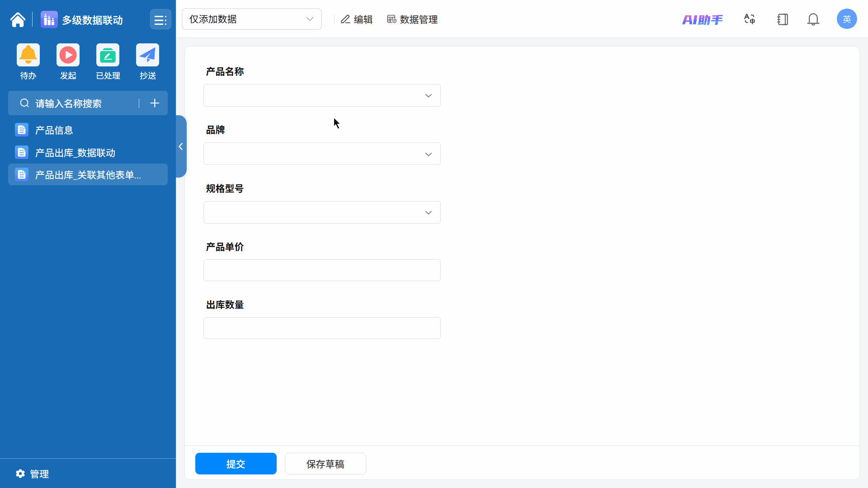Open the 待办 bell shortcut
Viewport: 868px width, 488px height.
coord(28,55)
